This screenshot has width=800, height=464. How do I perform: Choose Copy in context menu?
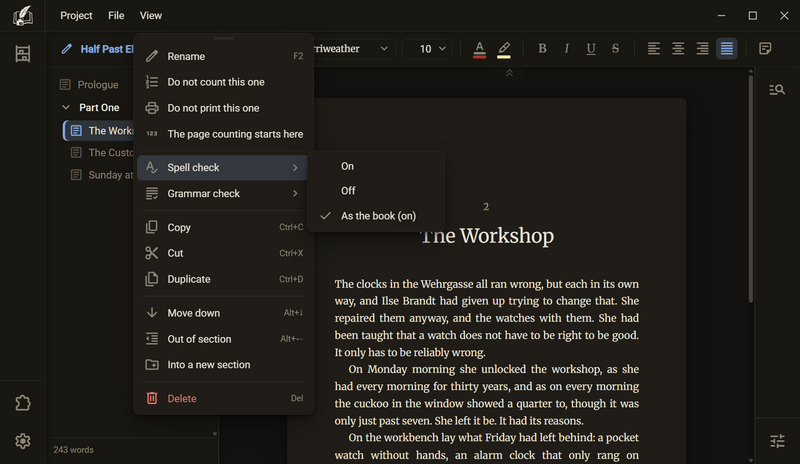[223, 227]
